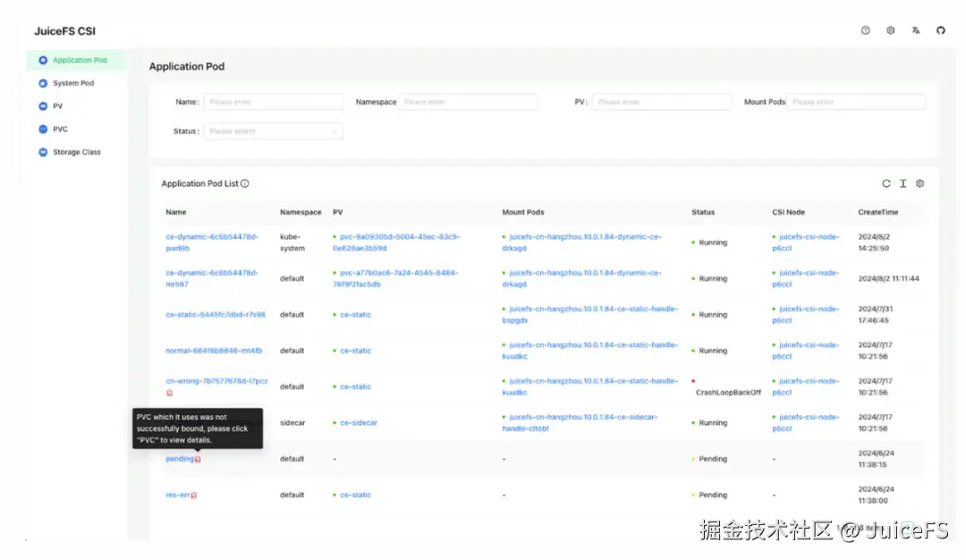The height and width of the screenshot is (560, 966).
Task: Click the CSI Node column header
Action: (x=789, y=212)
